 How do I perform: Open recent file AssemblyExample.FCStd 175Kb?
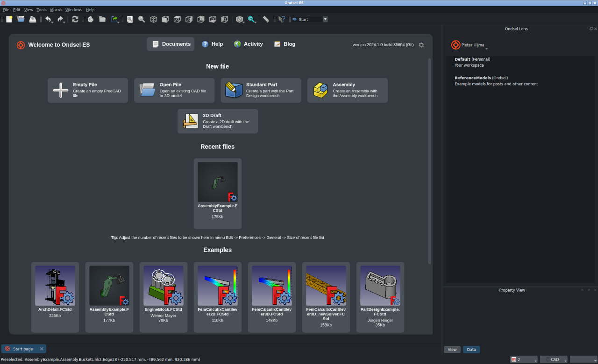(218, 193)
